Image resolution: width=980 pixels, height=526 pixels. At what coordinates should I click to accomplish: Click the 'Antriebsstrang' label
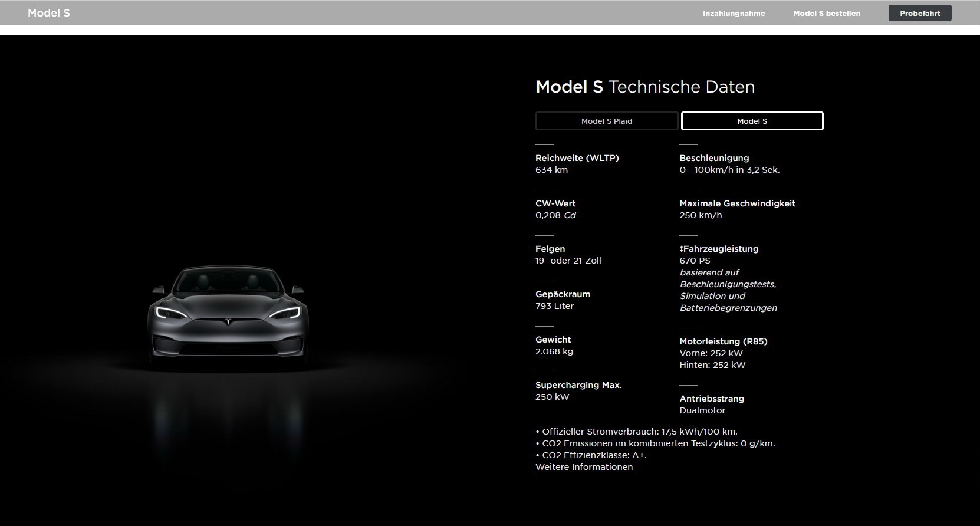712,399
